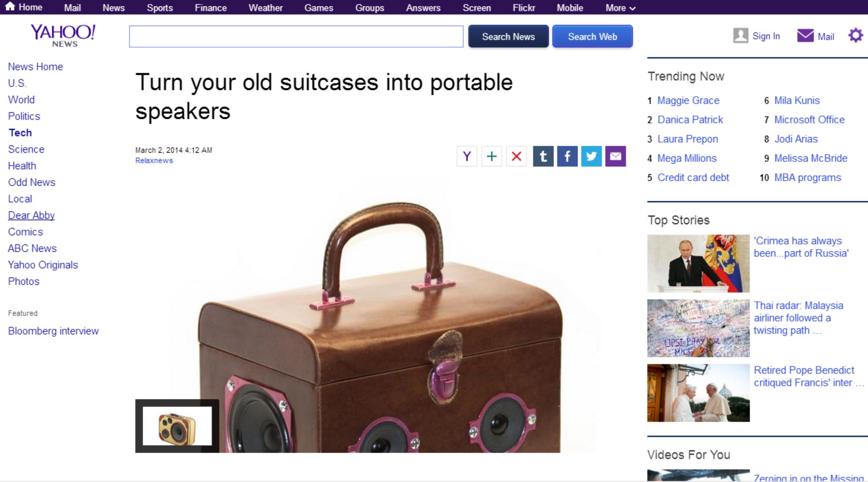Open trending topic Credit card debt

pos(693,177)
